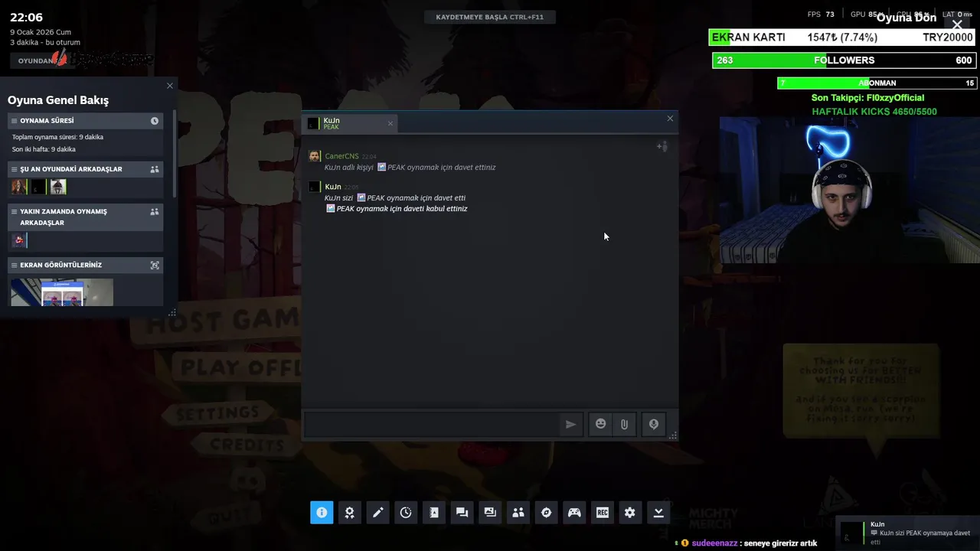Click the KuJn invite notification toast
Screen dimensions: 980x551
(x=907, y=532)
